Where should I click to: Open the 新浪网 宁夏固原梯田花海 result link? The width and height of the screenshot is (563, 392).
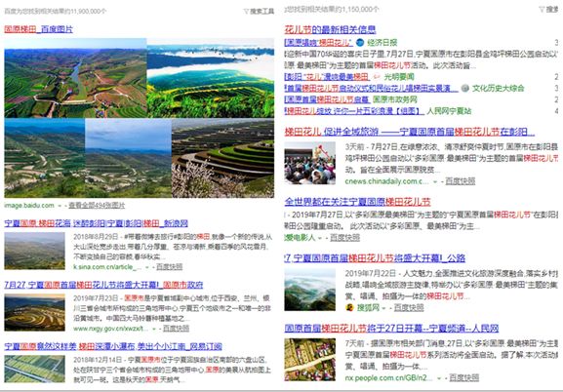click(97, 223)
